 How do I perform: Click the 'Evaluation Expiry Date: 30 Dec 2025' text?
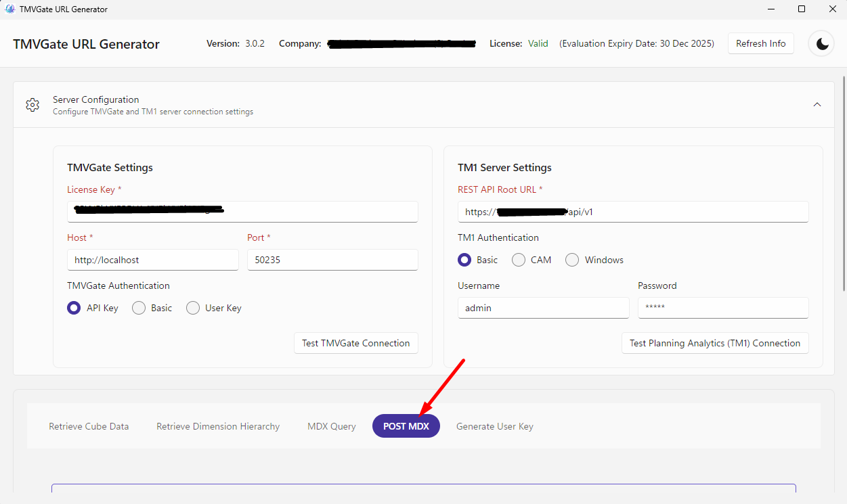[636, 43]
